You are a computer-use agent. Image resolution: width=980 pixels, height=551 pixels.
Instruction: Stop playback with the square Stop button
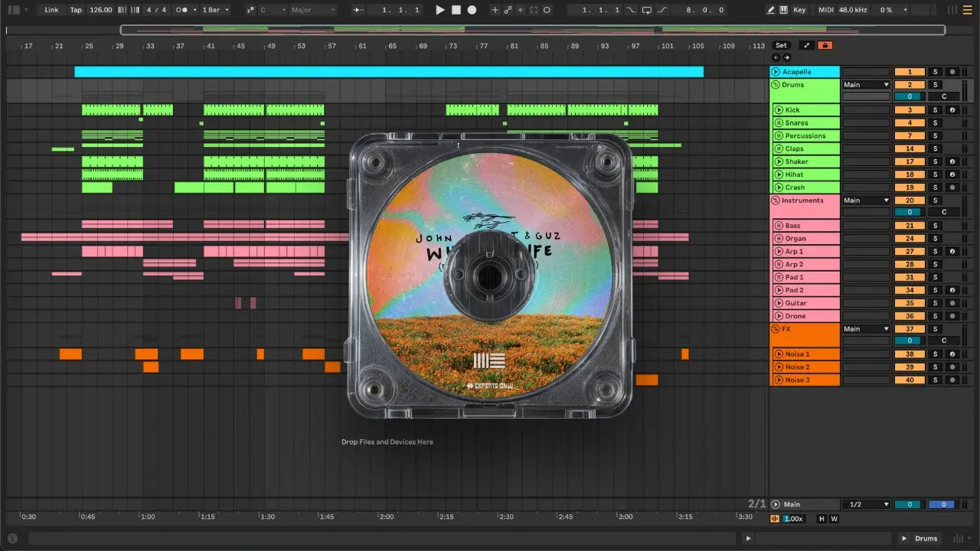point(456,10)
